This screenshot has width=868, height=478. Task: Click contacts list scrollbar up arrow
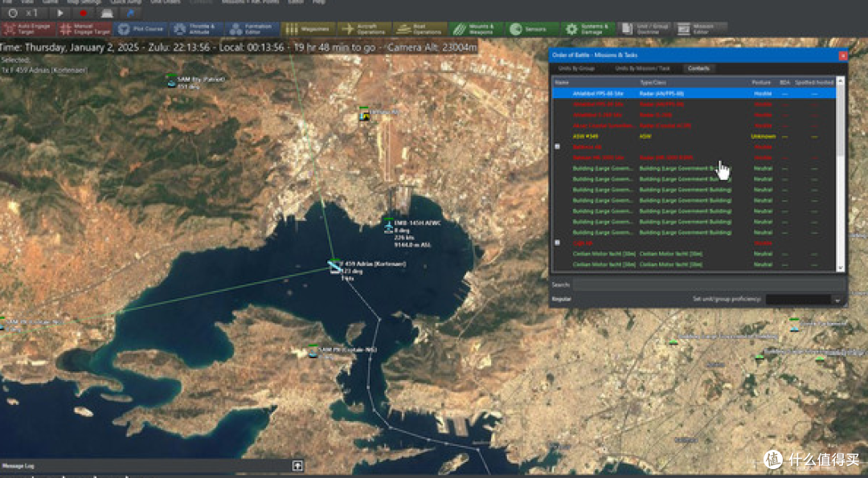841,81
